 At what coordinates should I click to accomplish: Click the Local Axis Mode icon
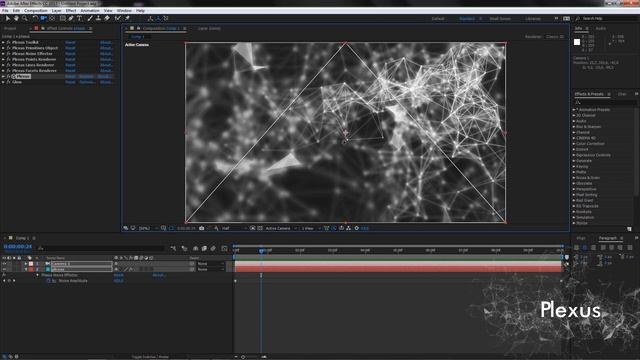pyautogui.click(x=150, y=18)
